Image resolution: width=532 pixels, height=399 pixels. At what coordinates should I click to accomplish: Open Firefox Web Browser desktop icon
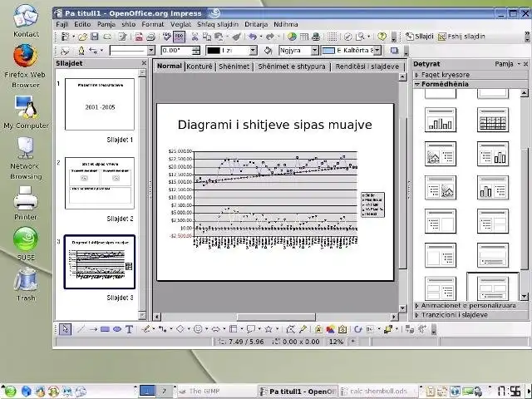(x=25, y=57)
